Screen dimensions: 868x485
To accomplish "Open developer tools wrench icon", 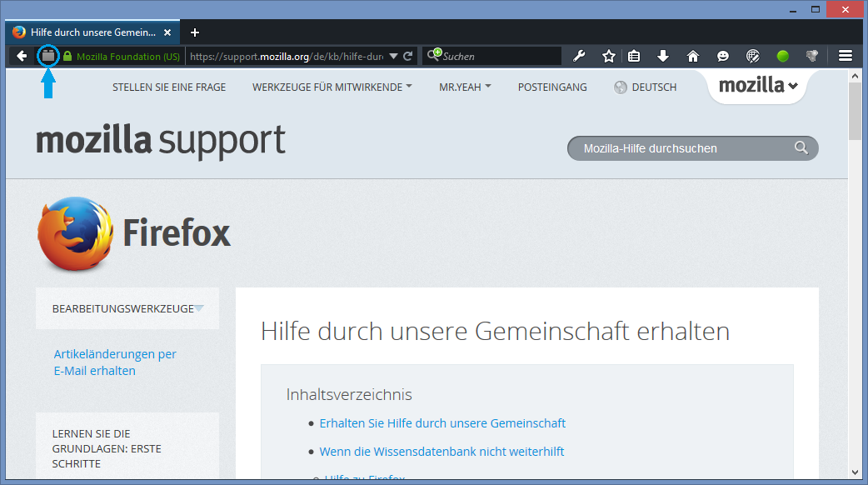I will (580, 56).
